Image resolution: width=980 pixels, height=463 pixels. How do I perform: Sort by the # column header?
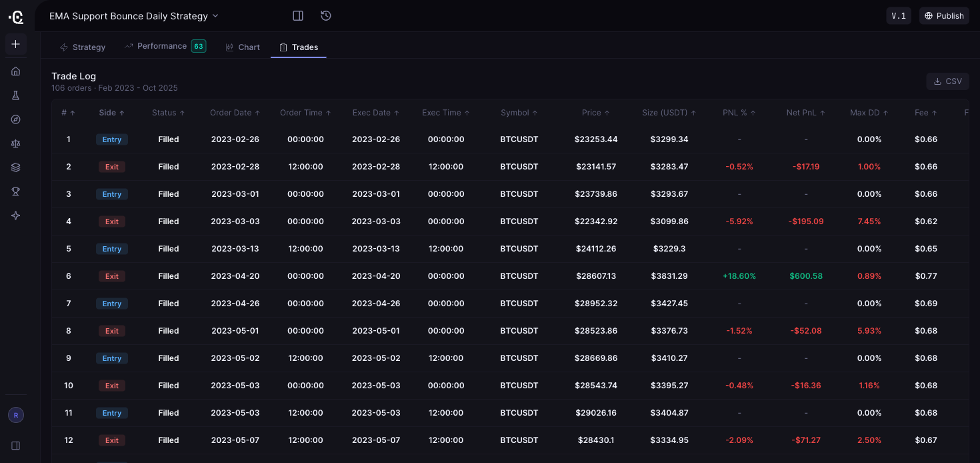coord(69,113)
